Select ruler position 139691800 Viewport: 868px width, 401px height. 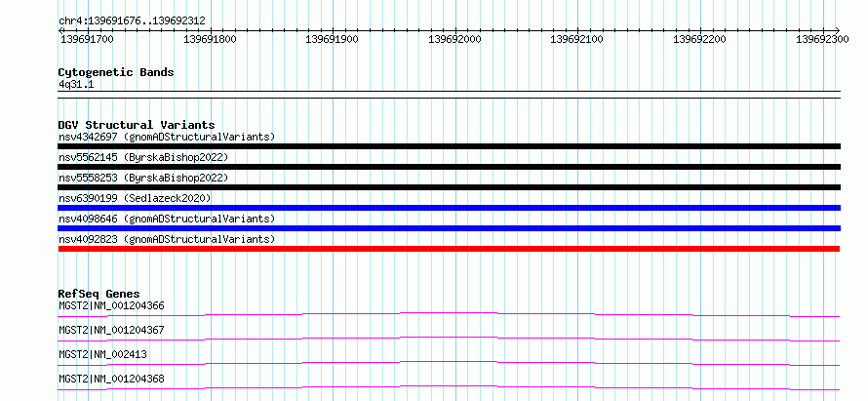(x=210, y=39)
